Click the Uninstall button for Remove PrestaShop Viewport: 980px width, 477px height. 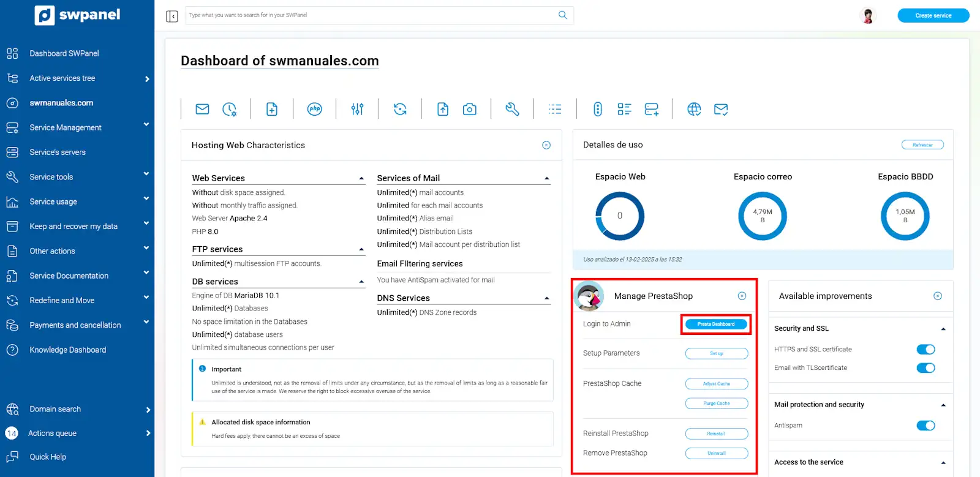point(717,453)
